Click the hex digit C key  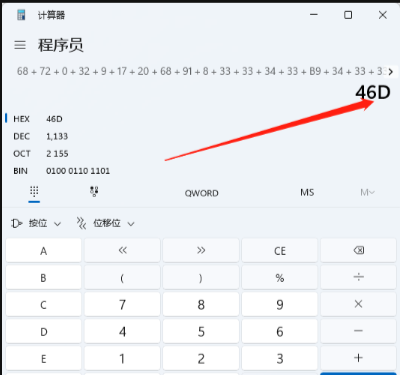pos(43,304)
